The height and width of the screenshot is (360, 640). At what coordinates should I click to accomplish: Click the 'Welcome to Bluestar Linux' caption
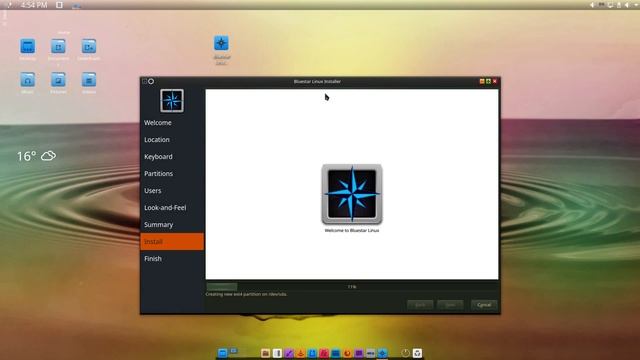[352, 231]
